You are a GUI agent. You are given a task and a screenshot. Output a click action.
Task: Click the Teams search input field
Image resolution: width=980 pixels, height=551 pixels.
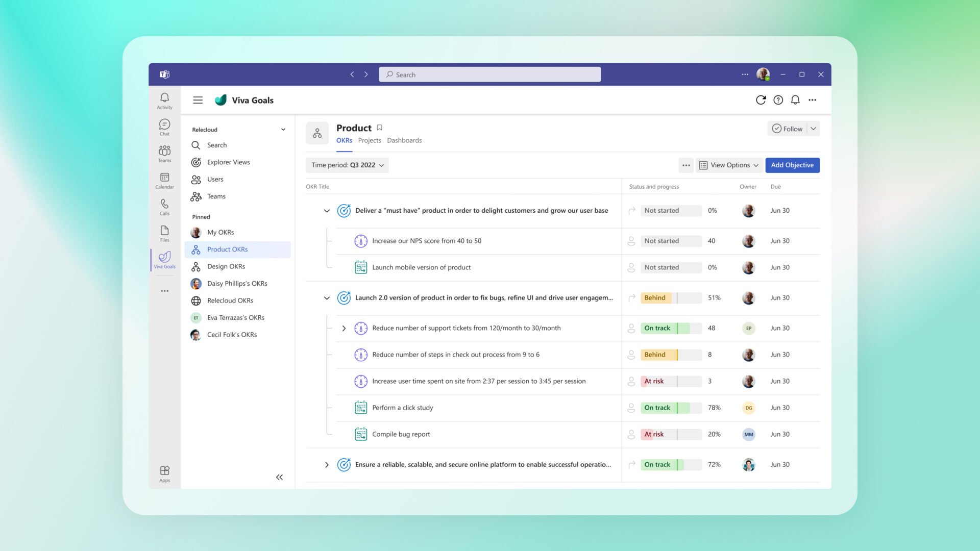pyautogui.click(x=489, y=74)
